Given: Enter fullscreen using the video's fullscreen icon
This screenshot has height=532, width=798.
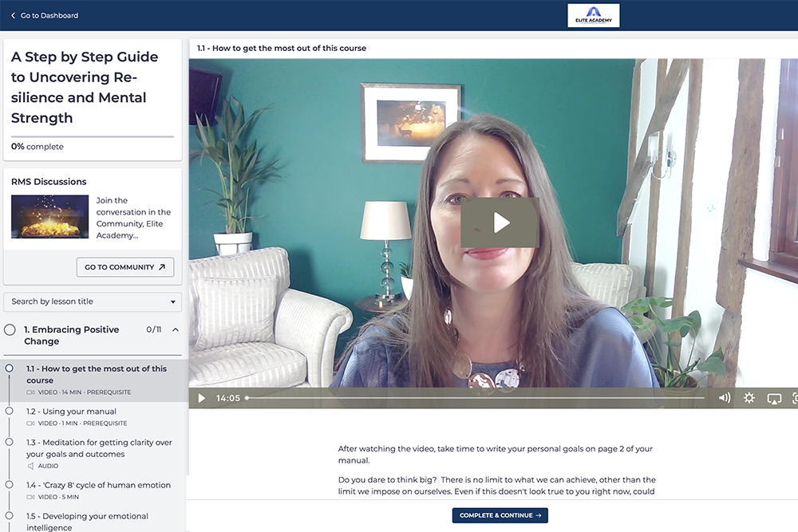Looking at the screenshot, I should click(794, 398).
